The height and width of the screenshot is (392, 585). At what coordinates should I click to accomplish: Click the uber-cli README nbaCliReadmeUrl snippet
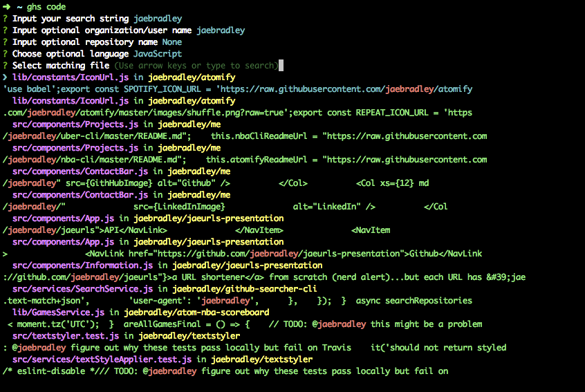point(245,136)
